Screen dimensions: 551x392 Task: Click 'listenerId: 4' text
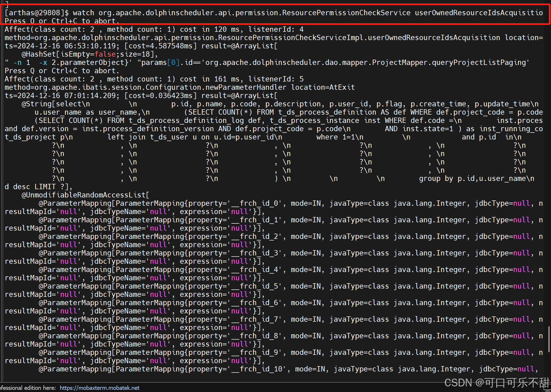pos(276,29)
